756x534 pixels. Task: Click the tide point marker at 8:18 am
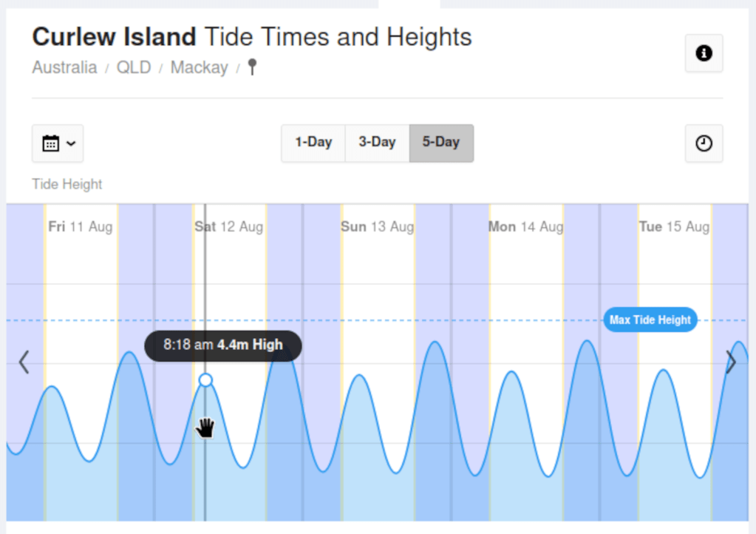[205, 380]
